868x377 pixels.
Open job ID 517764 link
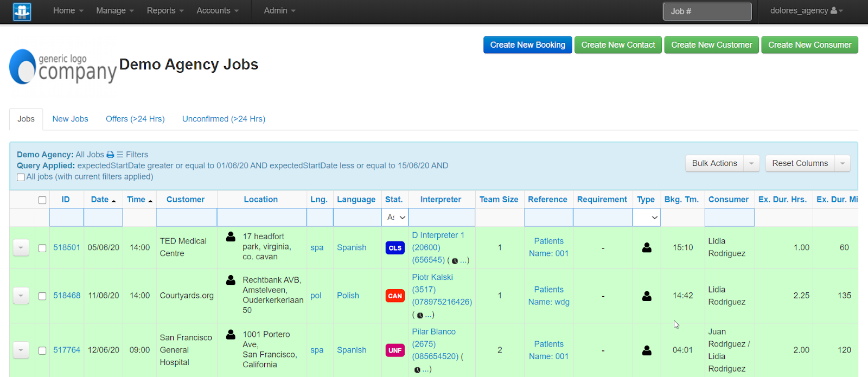pos(67,350)
